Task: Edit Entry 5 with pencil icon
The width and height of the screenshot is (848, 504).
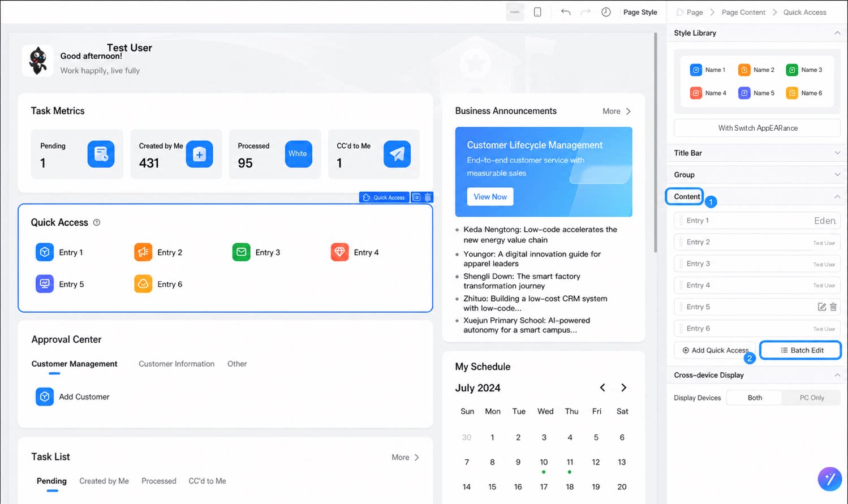Action: (822, 307)
